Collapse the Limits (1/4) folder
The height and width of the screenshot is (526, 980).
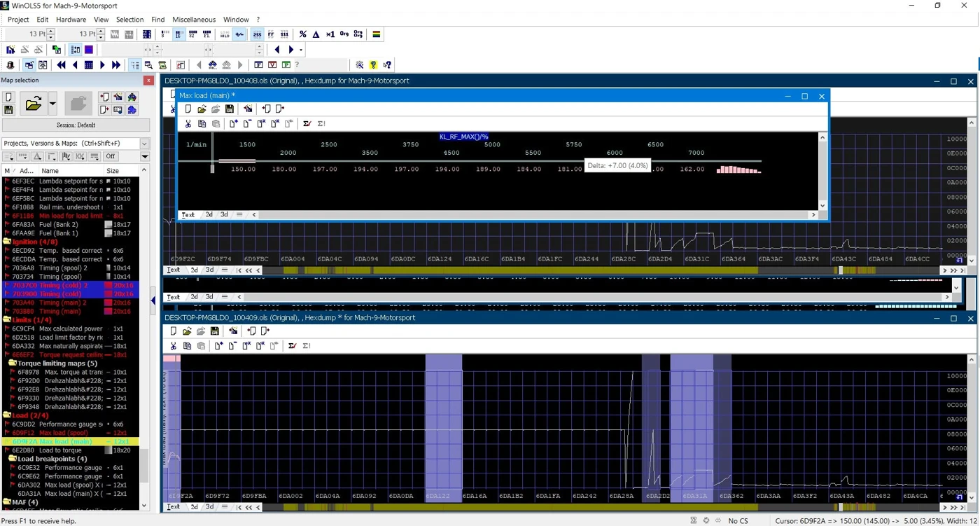[7, 320]
